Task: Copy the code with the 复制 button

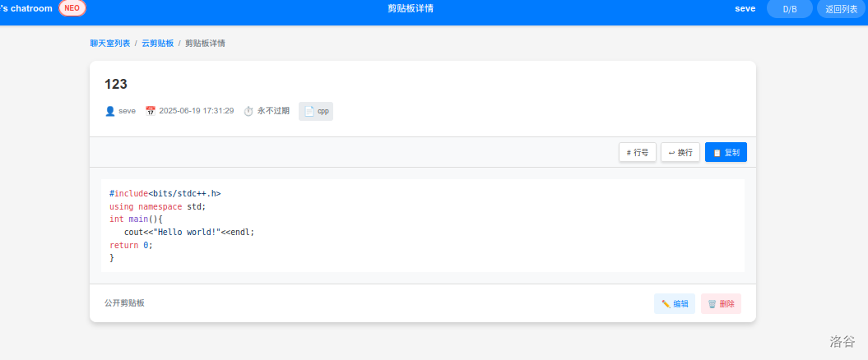Action: pyautogui.click(x=726, y=152)
